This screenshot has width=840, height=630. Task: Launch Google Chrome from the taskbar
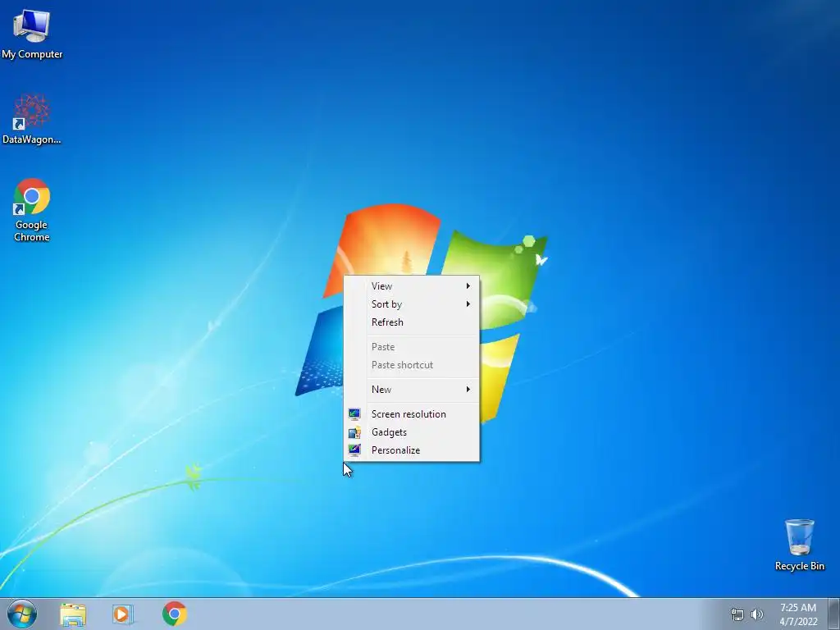174,614
